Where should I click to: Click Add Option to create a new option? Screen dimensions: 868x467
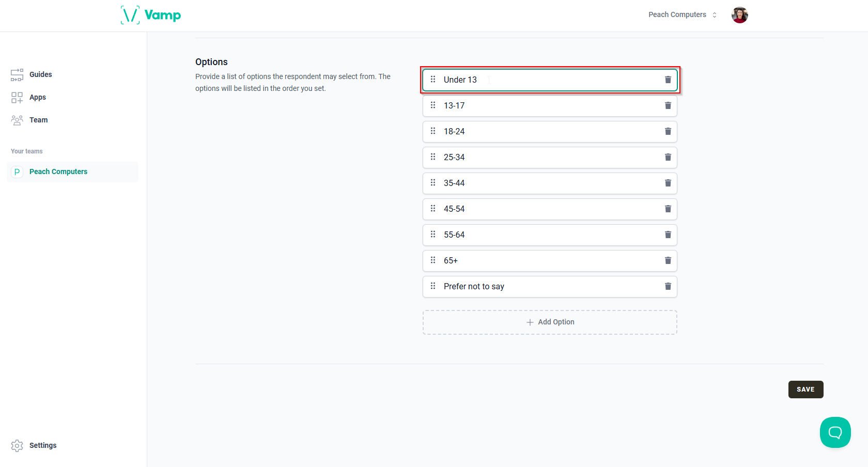550,322
